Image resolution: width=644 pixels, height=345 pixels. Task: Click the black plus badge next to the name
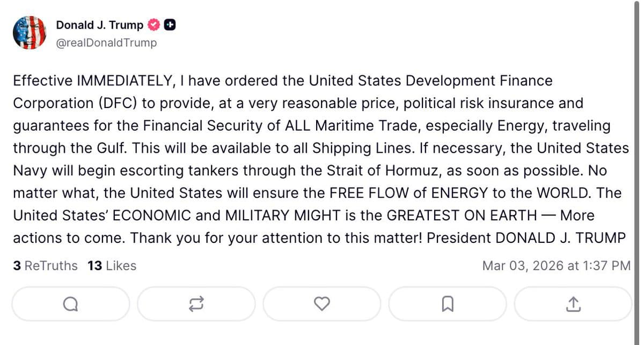170,24
